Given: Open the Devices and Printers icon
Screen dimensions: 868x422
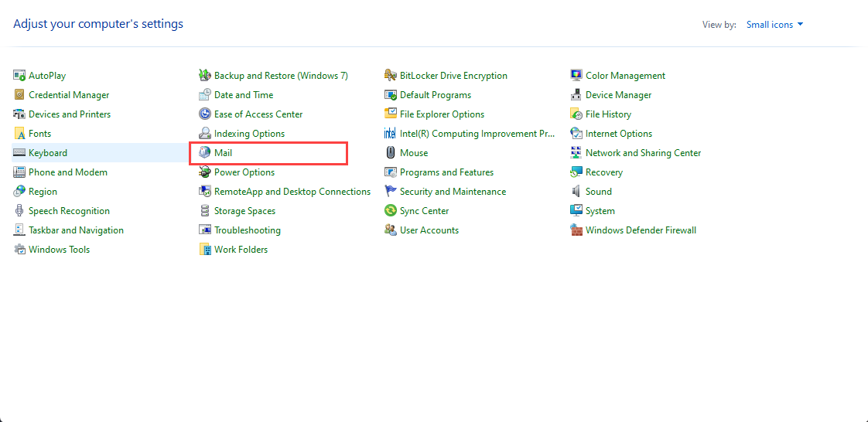Looking at the screenshot, I should point(19,114).
